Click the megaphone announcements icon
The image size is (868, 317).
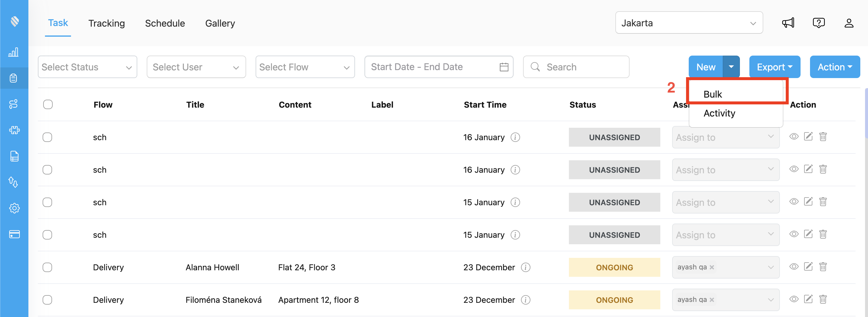click(x=788, y=22)
